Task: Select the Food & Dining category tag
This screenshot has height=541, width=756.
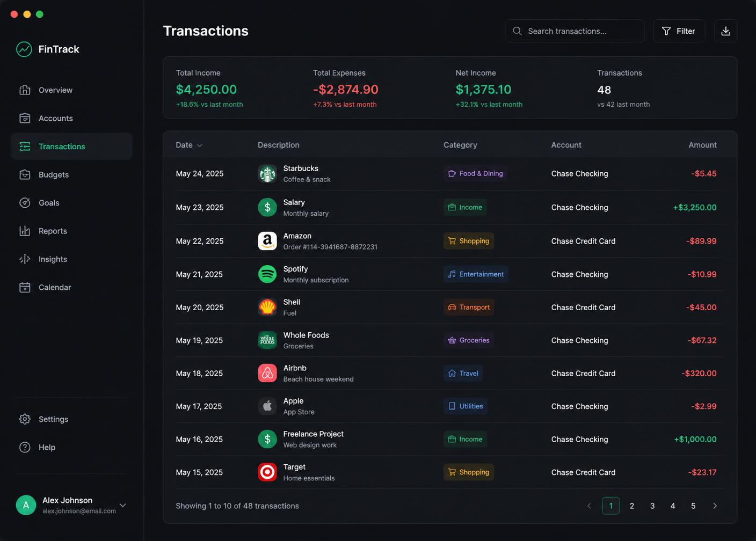Action: [x=475, y=173]
